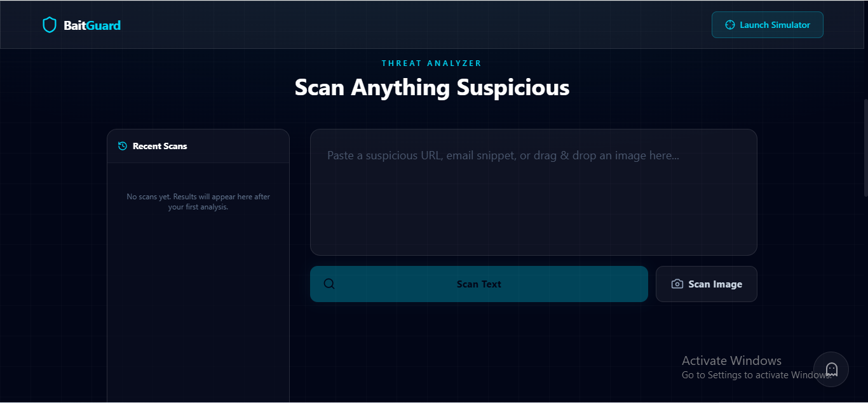Click 'Go to Settings to activate Windows' text
Viewport: 868px width, 403px height.
tap(756, 375)
